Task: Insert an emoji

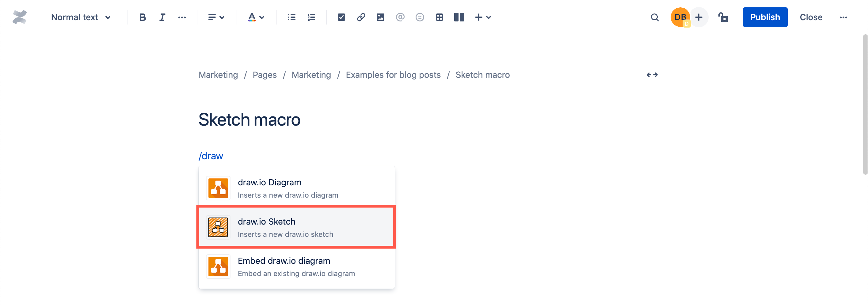Action: click(x=420, y=17)
